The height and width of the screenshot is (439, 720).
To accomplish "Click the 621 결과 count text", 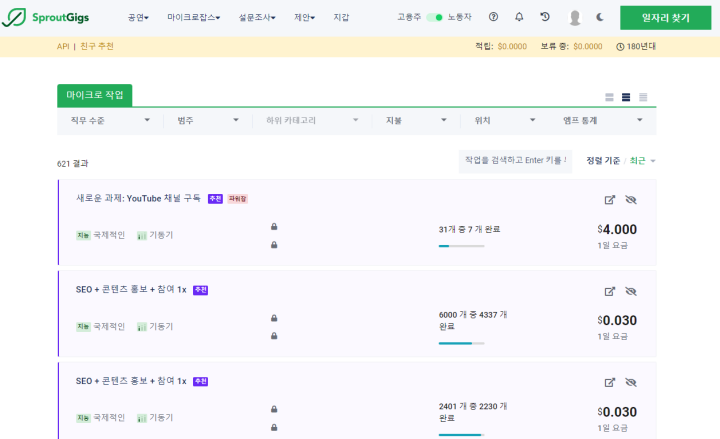I will coord(73,163).
